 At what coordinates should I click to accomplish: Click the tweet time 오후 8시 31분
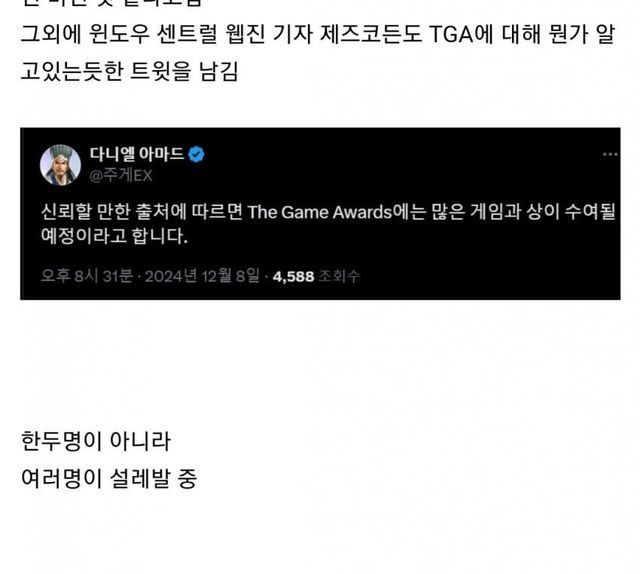87,276
